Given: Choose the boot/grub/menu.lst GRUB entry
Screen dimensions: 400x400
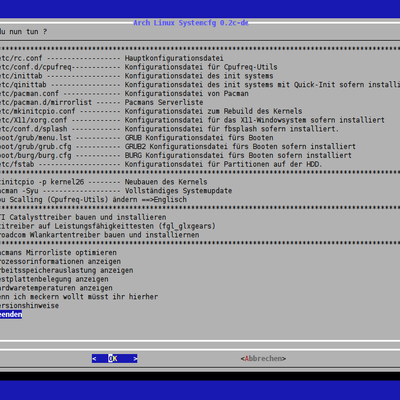Looking at the screenshot, I should 137,138.
